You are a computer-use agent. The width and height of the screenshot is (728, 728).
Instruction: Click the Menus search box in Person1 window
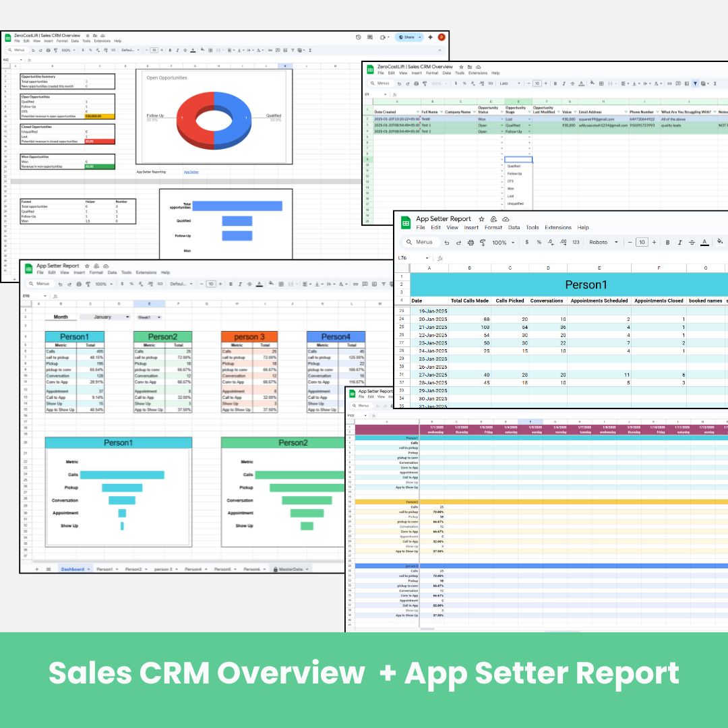coord(421,242)
